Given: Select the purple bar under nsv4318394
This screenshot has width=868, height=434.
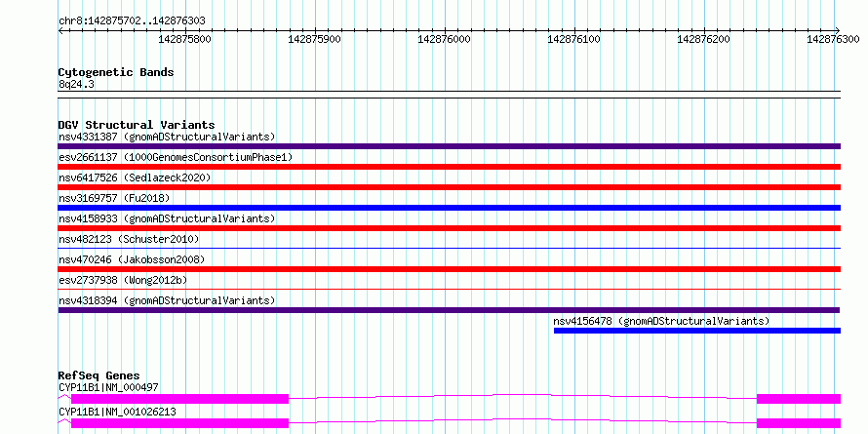Looking at the screenshot, I should [x=449, y=310].
